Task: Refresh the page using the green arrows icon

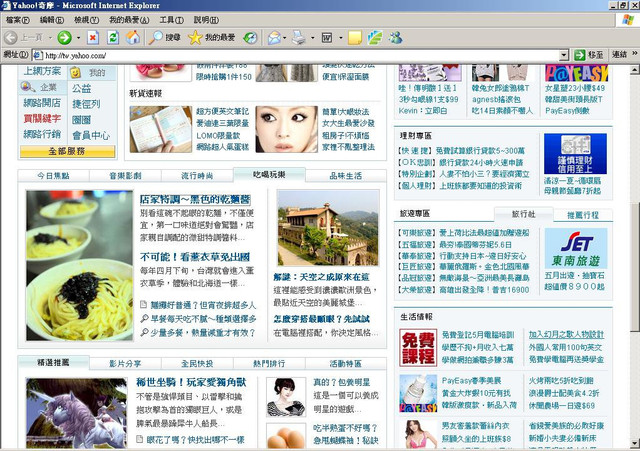Action: (x=113, y=38)
